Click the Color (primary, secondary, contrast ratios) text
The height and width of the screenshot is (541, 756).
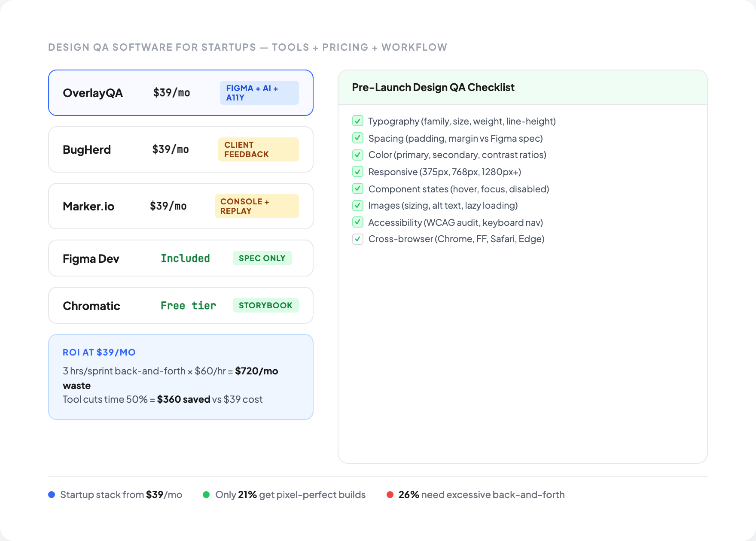tap(457, 155)
